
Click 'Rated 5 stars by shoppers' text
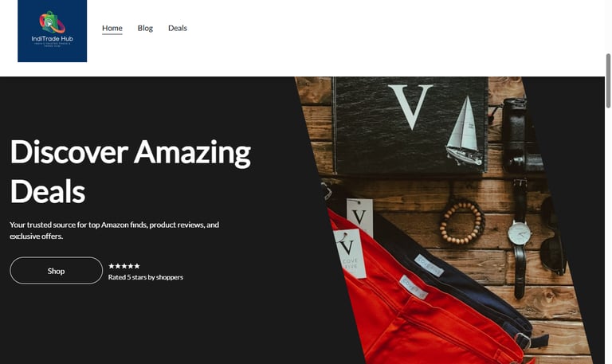(146, 277)
